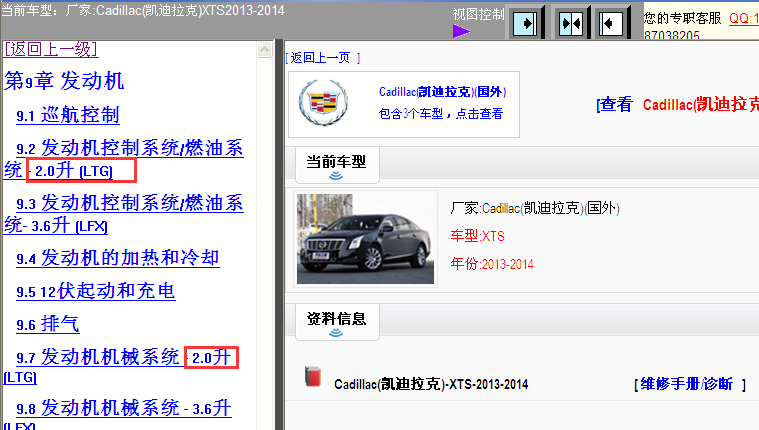
Task: Open 9.8 发动机机械系统 3.6升 LFX
Action: click(118, 414)
